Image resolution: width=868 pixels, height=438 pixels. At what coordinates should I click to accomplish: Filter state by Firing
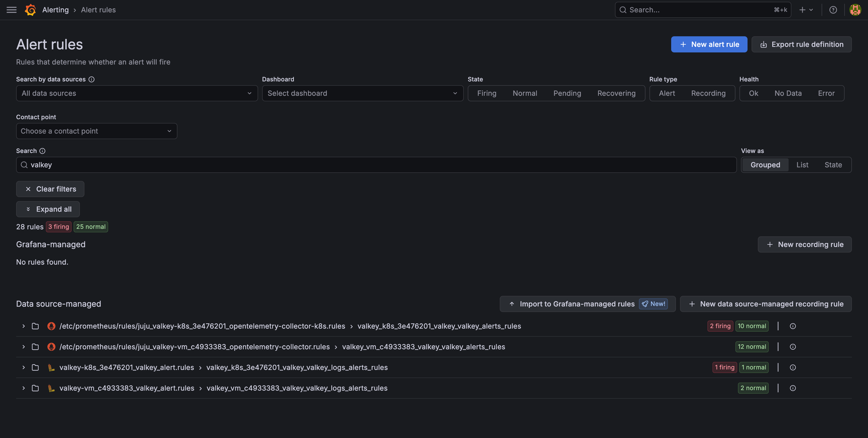[x=487, y=93]
